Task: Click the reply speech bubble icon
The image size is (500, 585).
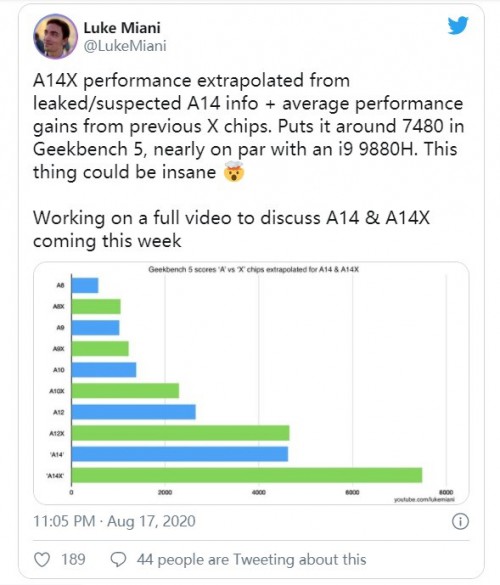Action: [x=119, y=560]
